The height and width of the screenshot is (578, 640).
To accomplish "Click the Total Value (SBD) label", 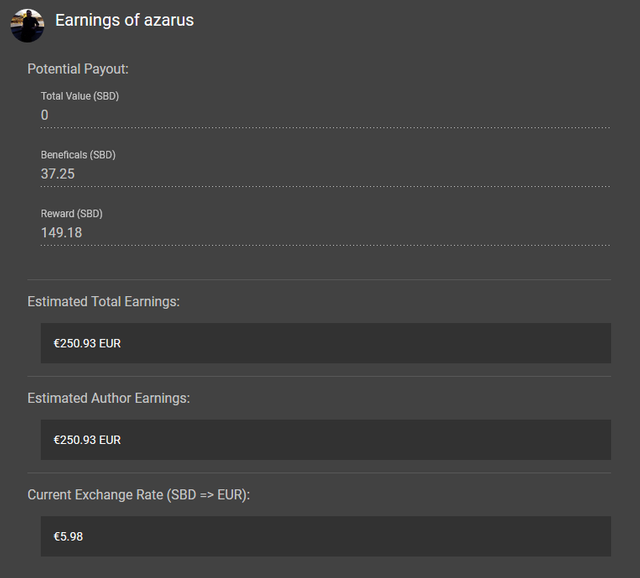I will click(x=80, y=96).
